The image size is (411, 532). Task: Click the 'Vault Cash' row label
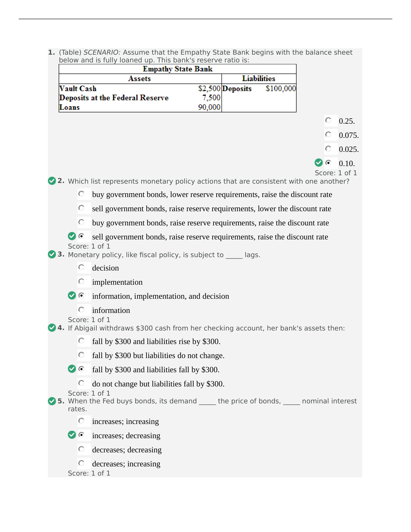pyautogui.click(x=78, y=88)
